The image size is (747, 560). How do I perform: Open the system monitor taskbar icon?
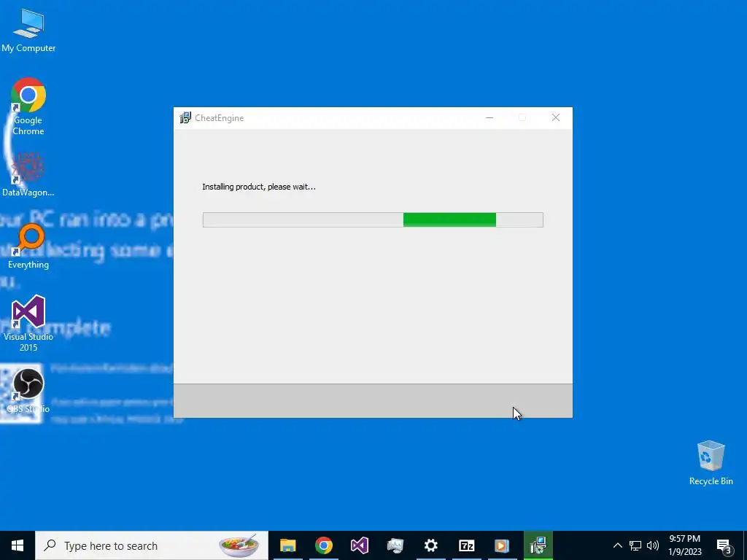[395, 545]
